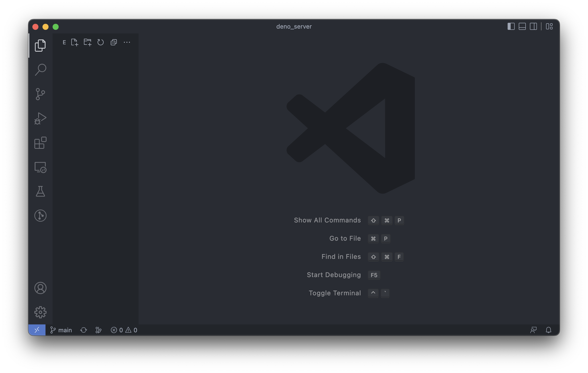This screenshot has width=588, height=373.
Task: Open the Source Control view
Action: click(40, 94)
